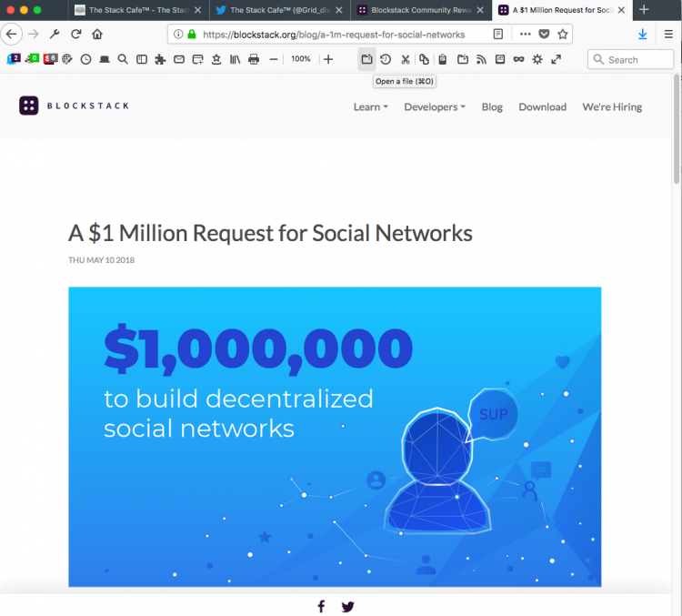
Task: Show site information icon in address bar
Action: (178, 34)
